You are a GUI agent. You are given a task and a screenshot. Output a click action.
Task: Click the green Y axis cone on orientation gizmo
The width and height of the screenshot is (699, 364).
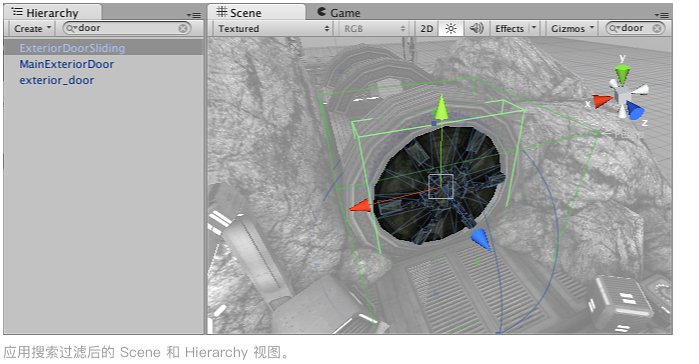pyautogui.click(x=622, y=73)
